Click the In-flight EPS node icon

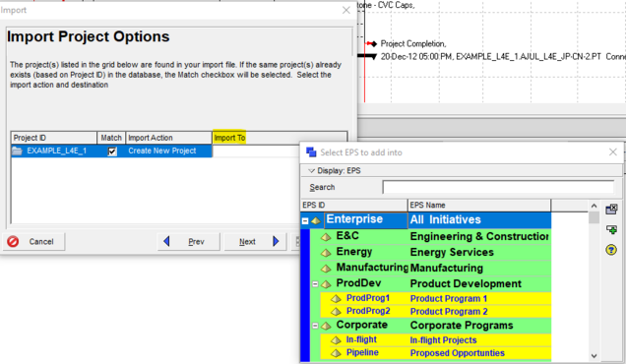click(337, 340)
